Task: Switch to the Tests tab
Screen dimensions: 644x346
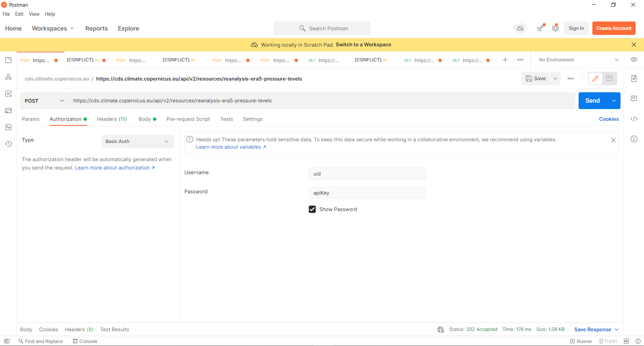Action: 227,119
